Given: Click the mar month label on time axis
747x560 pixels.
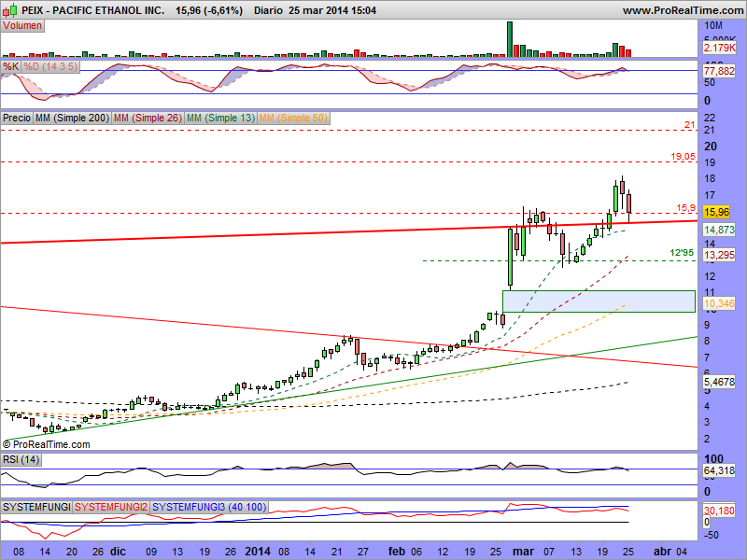Looking at the screenshot, I should pos(523,552).
